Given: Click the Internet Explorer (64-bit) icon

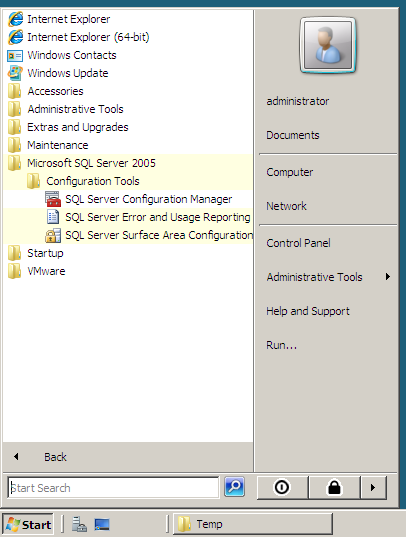Looking at the screenshot, I should (x=15, y=37).
